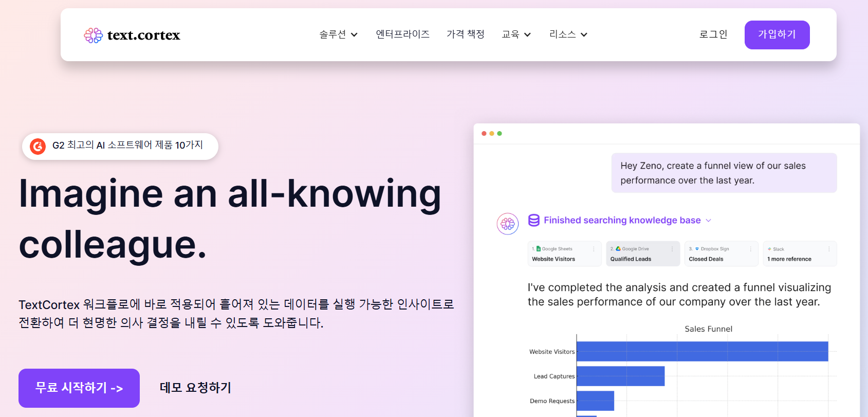Click the text.cortex wordmark
The image size is (868, 417).
144,35
